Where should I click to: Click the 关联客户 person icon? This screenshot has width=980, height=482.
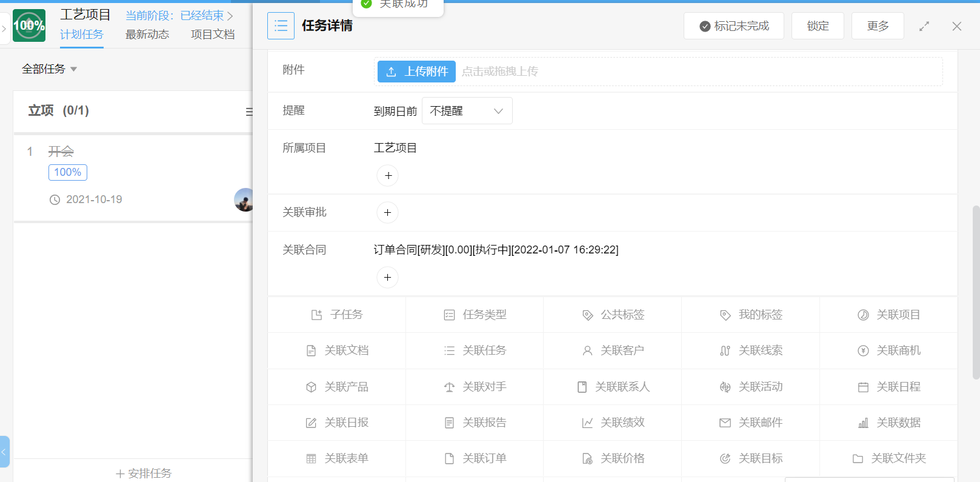pos(587,351)
